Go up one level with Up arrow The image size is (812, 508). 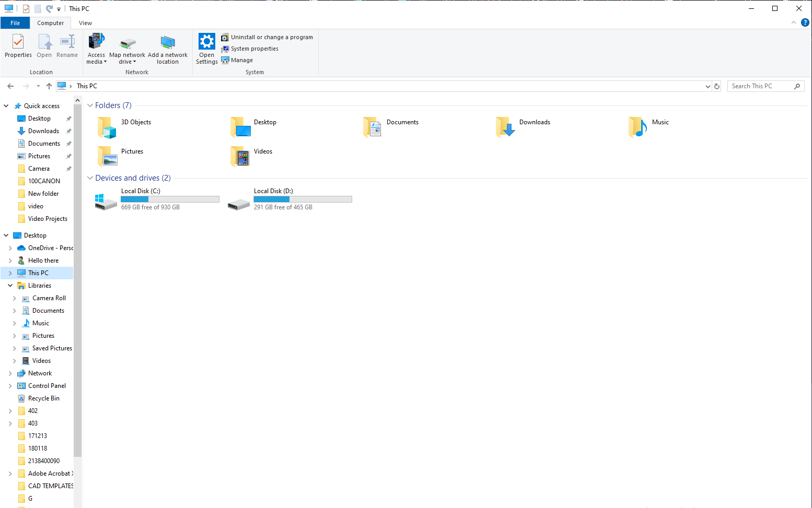[49, 86]
